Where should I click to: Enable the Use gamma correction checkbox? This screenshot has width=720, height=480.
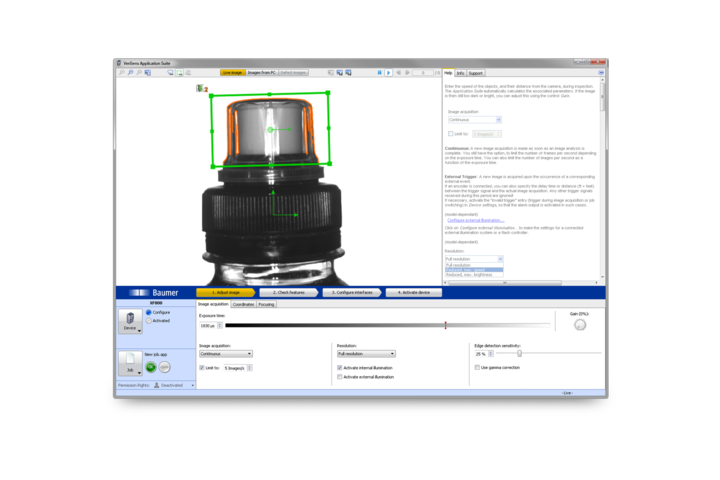(477, 367)
